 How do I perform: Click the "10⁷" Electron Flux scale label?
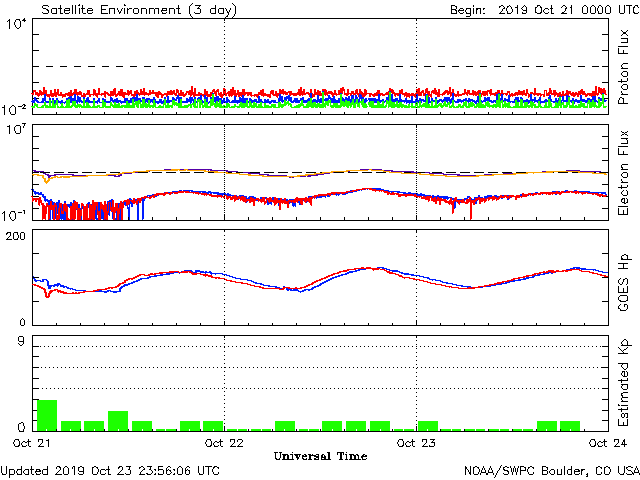point(16,130)
